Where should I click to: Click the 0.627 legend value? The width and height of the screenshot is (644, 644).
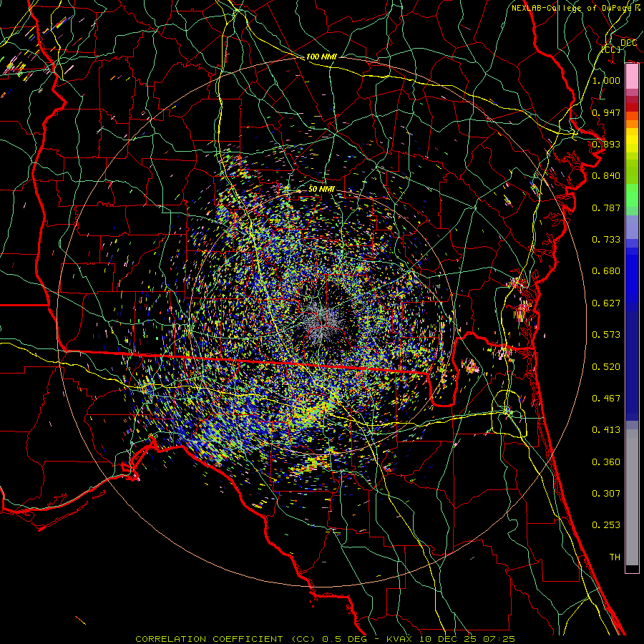606,303
